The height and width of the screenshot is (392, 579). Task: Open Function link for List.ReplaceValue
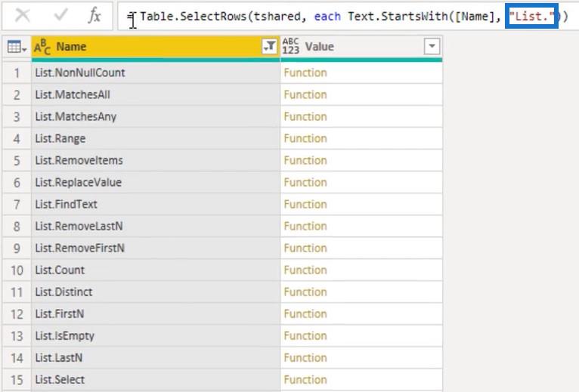[305, 182]
